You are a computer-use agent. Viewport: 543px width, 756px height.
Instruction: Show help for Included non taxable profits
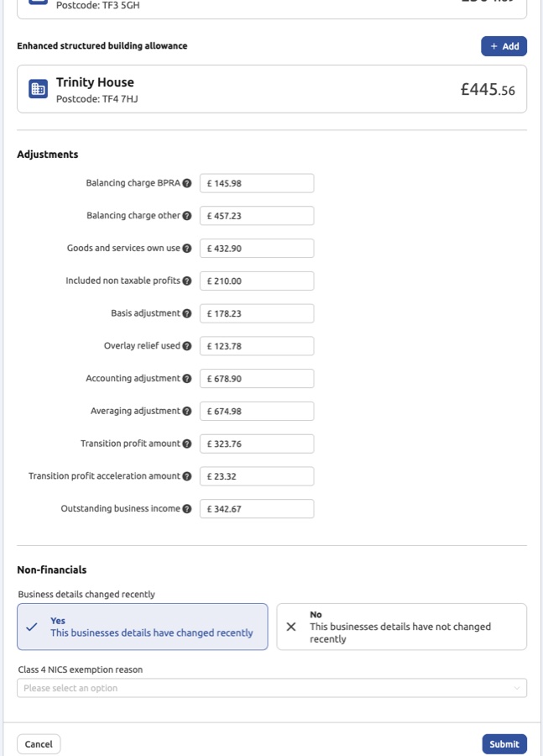click(x=187, y=281)
